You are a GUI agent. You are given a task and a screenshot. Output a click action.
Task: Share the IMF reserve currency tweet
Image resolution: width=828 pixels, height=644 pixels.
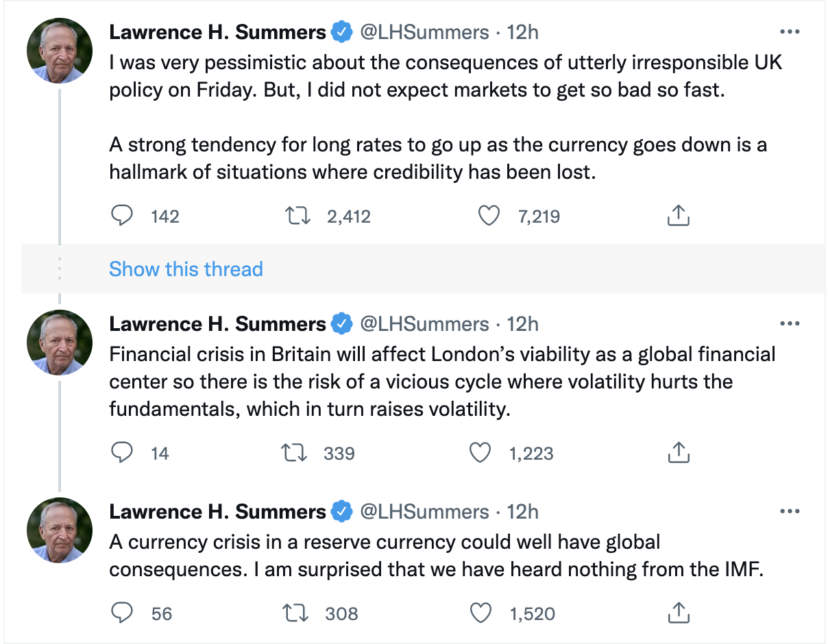677,613
